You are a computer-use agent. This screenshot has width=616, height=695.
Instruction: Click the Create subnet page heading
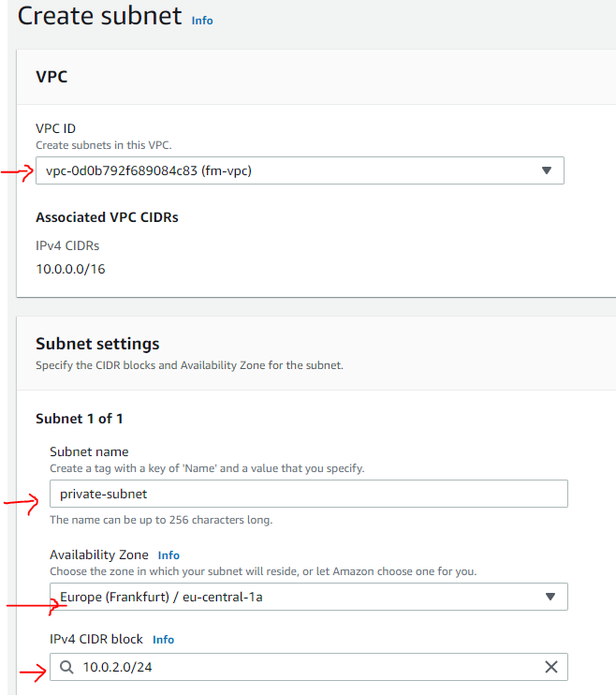pos(99,16)
